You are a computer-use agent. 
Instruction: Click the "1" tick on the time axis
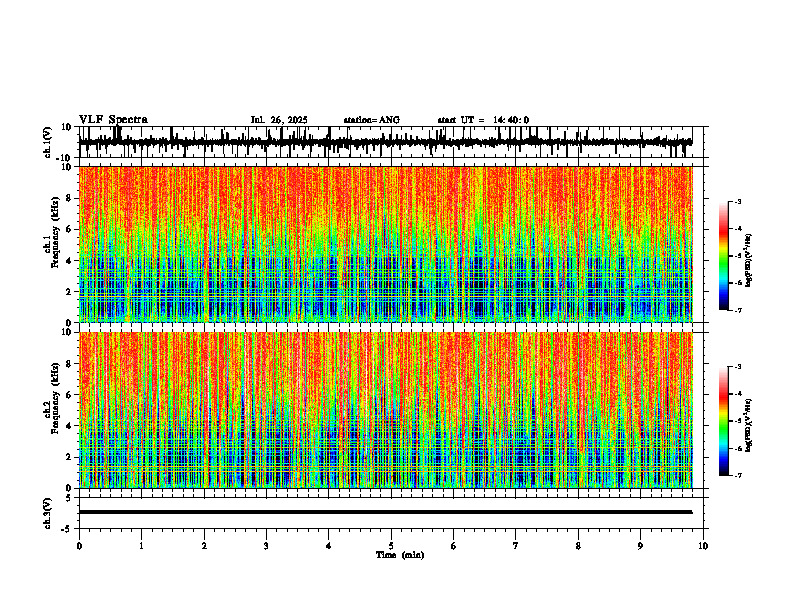(x=142, y=546)
